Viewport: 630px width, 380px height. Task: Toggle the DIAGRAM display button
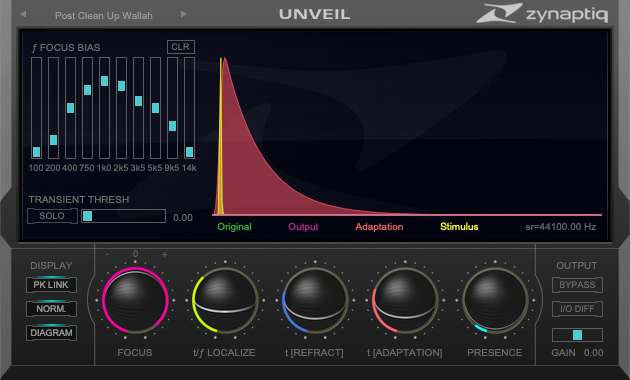[x=51, y=333]
